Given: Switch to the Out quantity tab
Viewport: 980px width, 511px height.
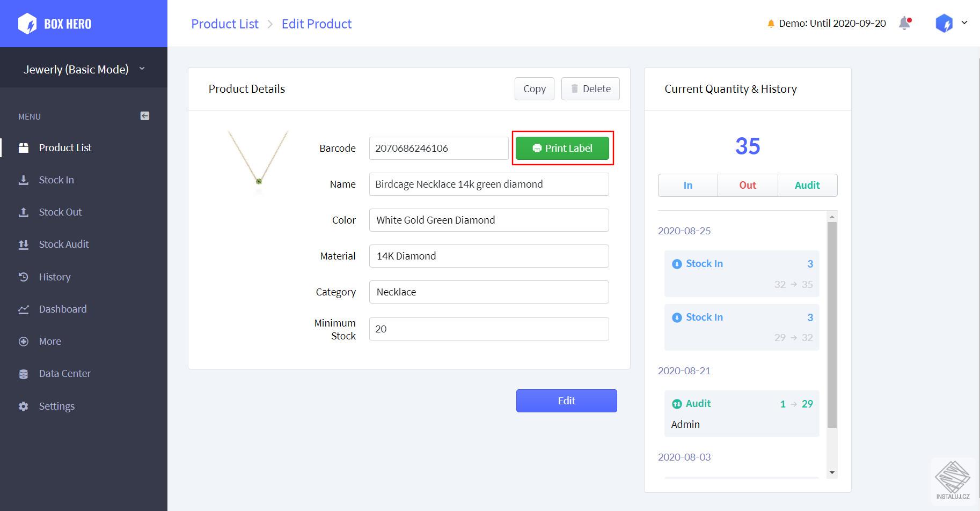Looking at the screenshot, I should [747, 186].
